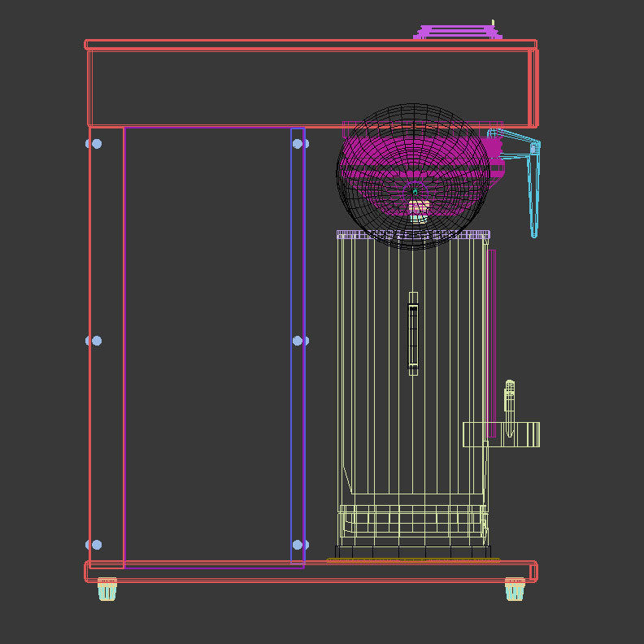Pick the lavender lid rim of container
The width and height of the screenshot is (644, 644).
coord(413,234)
